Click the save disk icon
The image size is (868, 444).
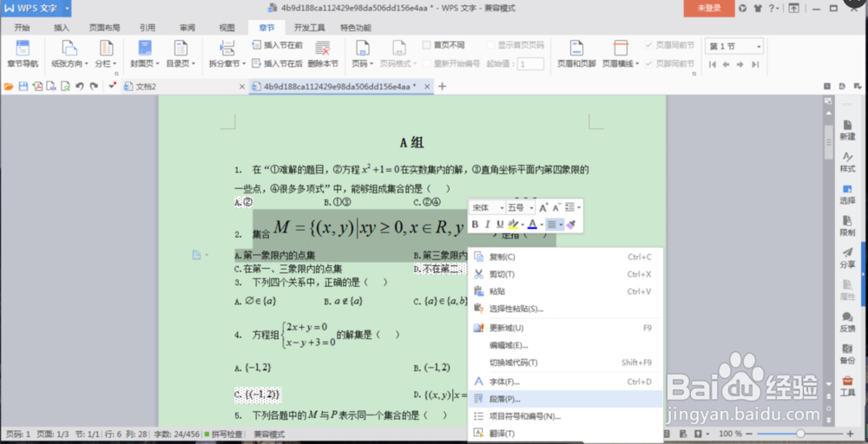[x=23, y=86]
